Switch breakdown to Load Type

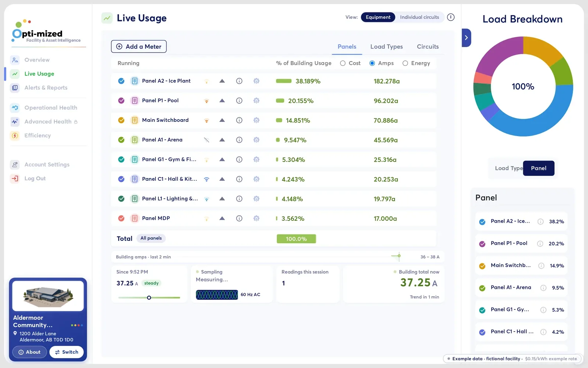(509, 168)
